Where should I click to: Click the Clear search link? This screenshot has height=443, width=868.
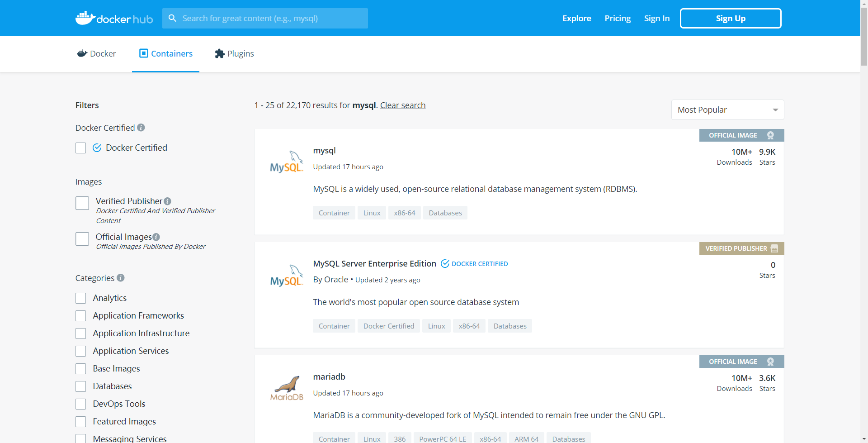point(403,105)
